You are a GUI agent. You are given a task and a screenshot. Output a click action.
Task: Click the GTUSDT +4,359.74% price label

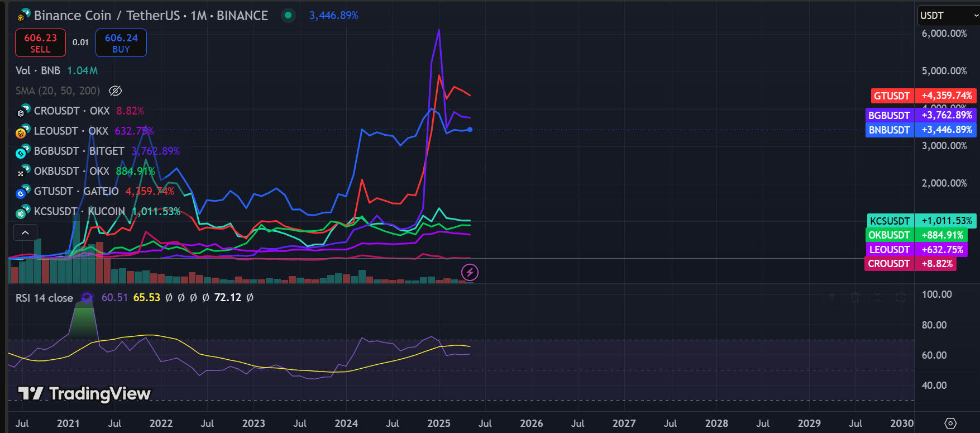924,96
